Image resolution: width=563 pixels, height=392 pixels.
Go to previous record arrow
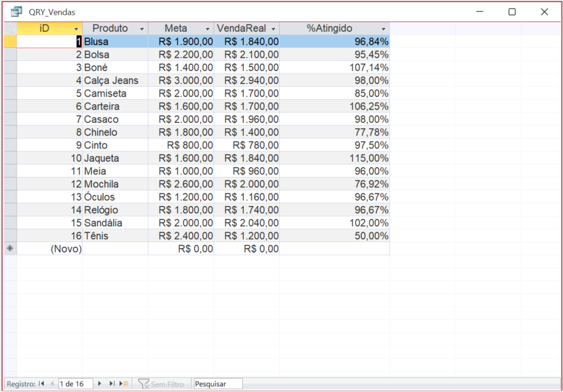point(52,384)
